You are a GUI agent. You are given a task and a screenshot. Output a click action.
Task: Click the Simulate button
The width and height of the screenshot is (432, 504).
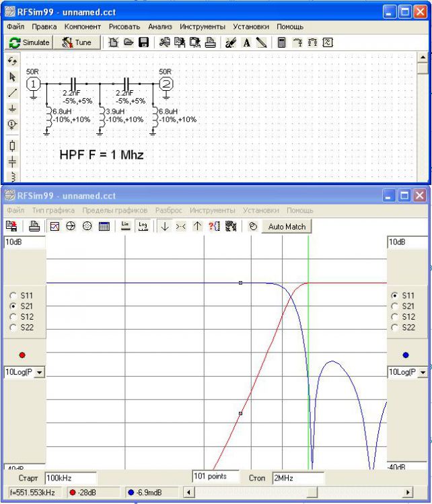point(29,42)
